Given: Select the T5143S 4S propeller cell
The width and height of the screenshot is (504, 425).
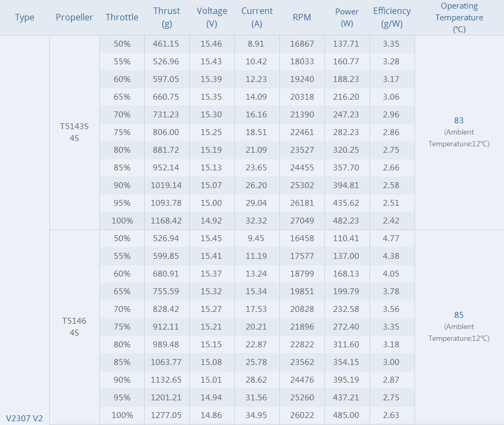Looking at the screenshot, I should click(x=74, y=132).
